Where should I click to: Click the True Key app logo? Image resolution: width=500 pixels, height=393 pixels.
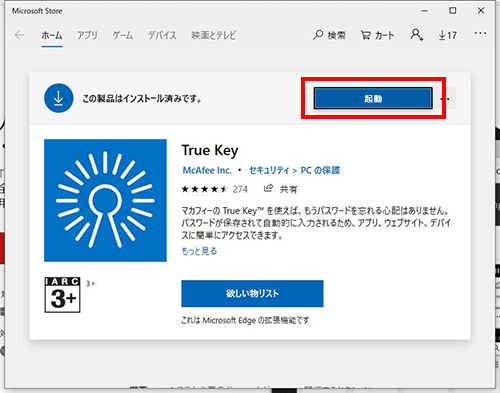105,200
